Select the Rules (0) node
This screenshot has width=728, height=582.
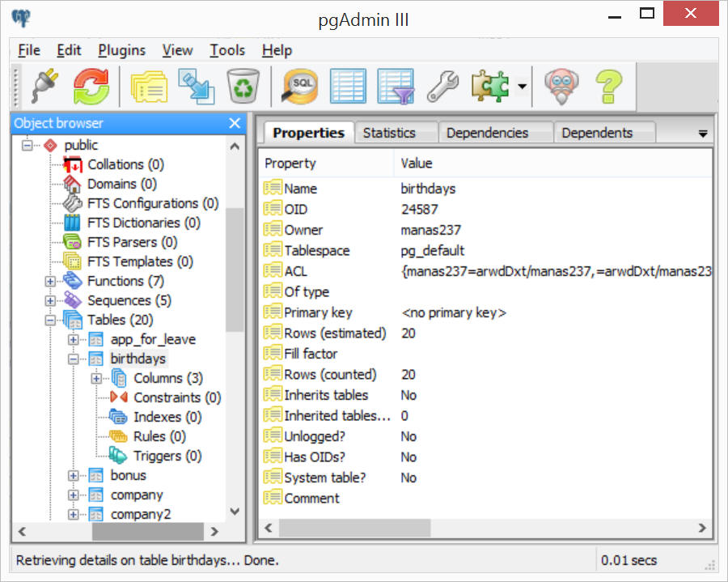159,436
